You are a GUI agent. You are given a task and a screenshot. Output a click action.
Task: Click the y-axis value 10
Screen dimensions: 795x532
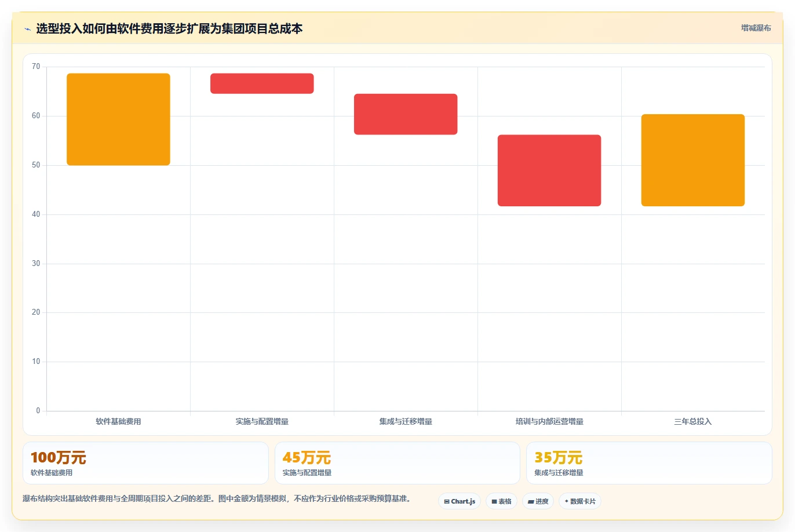(x=36, y=362)
